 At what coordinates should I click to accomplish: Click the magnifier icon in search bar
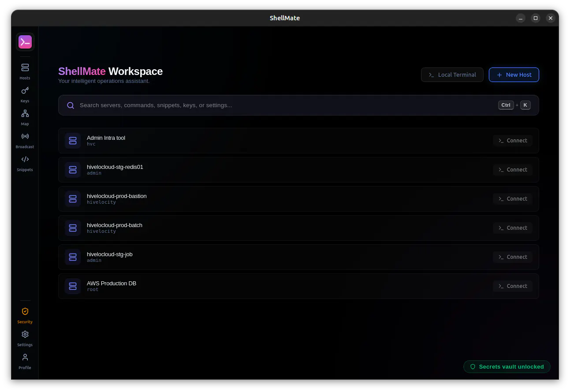tap(71, 105)
